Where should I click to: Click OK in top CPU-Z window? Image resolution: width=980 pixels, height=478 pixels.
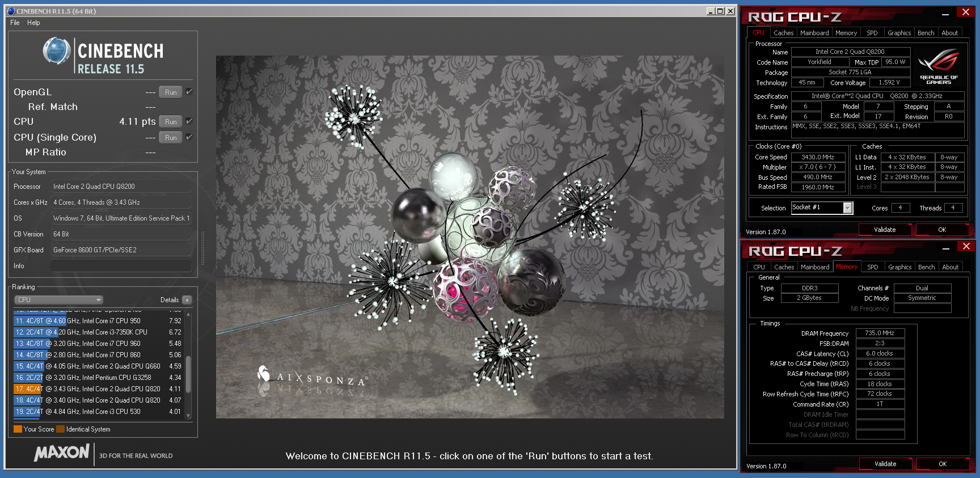click(942, 230)
